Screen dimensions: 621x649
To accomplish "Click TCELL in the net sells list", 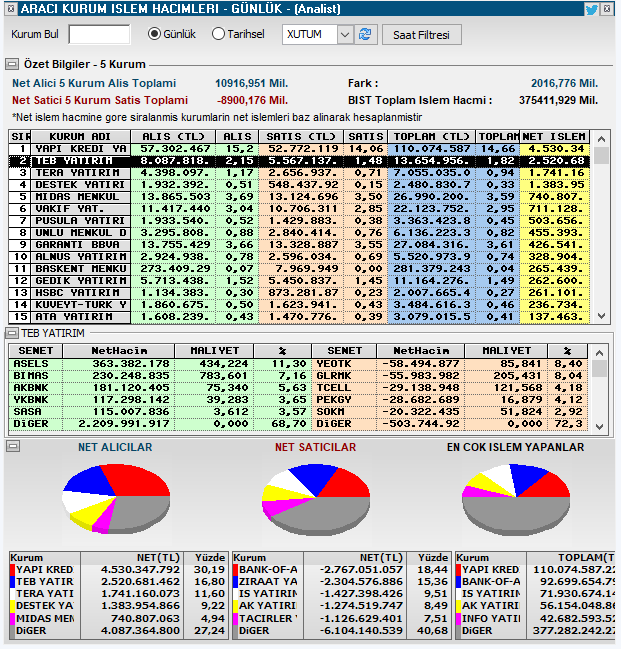I will pos(334,388).
